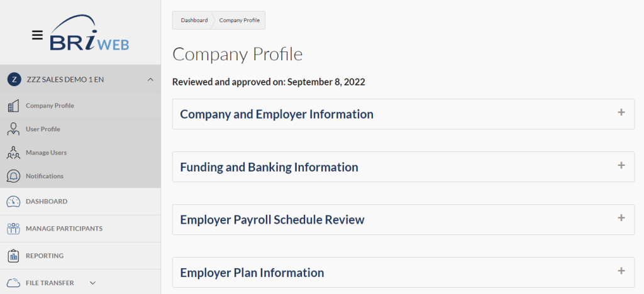Click the User Profile person icon

click(13, 129)
